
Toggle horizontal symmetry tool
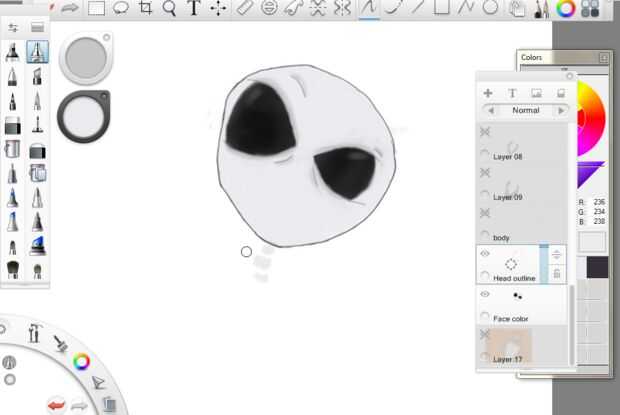[318, 8]
